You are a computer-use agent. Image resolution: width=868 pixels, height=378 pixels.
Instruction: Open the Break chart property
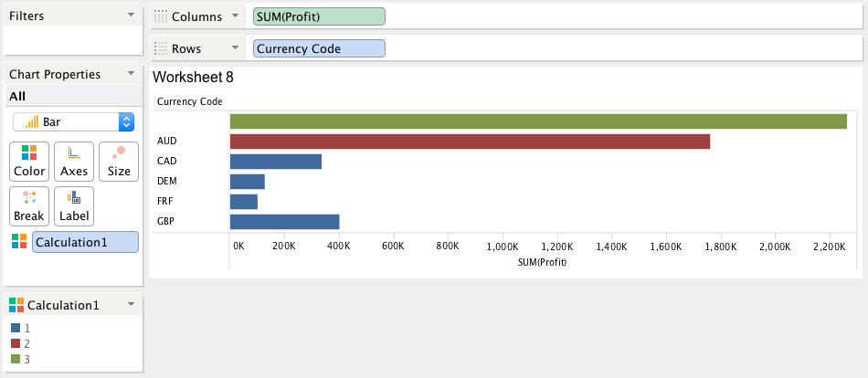(29, 206)
